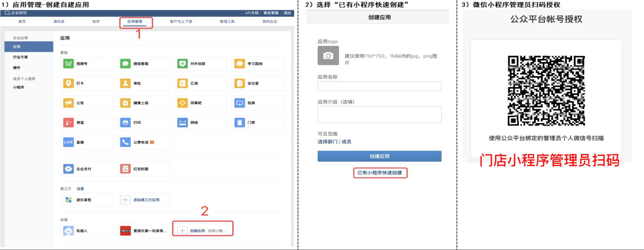
Task: Click the 退出 link
Action: (x=287, y=13)
